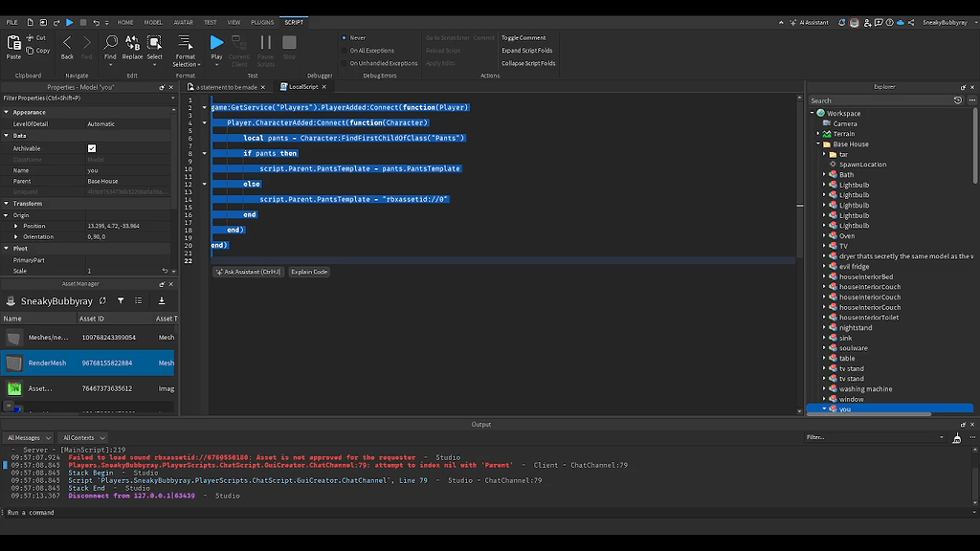The image size is (980, 551).
Task: Click the Find magnifier icon in ribbon
Action: 110,42
